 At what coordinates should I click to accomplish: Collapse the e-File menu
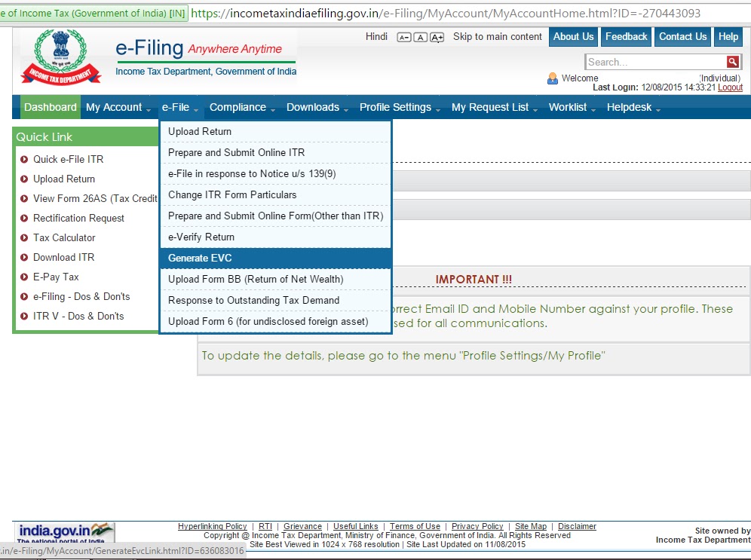[x=180, y=107]
